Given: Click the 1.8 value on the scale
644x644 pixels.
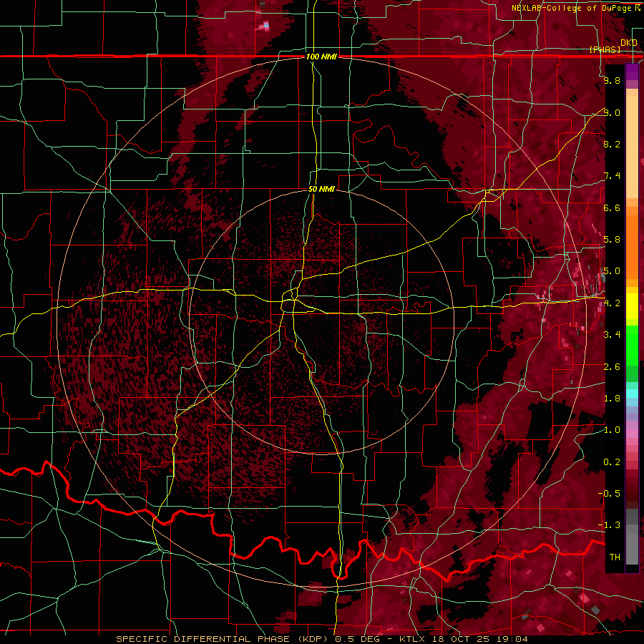Looking at the screenshot, I should coord(612,399).
